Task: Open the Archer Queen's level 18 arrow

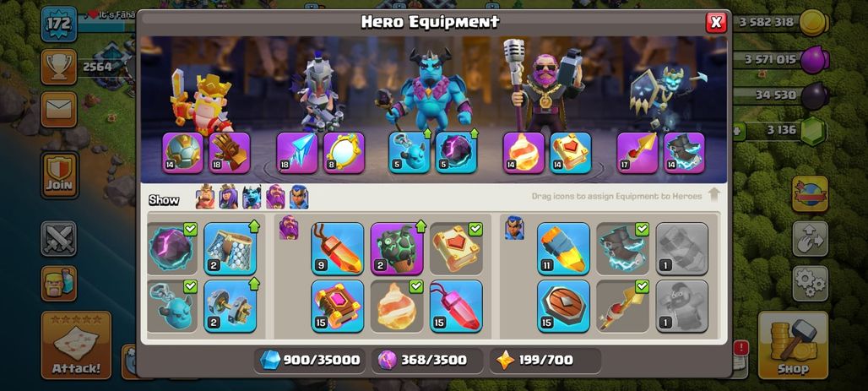Action: coord(297,153)
